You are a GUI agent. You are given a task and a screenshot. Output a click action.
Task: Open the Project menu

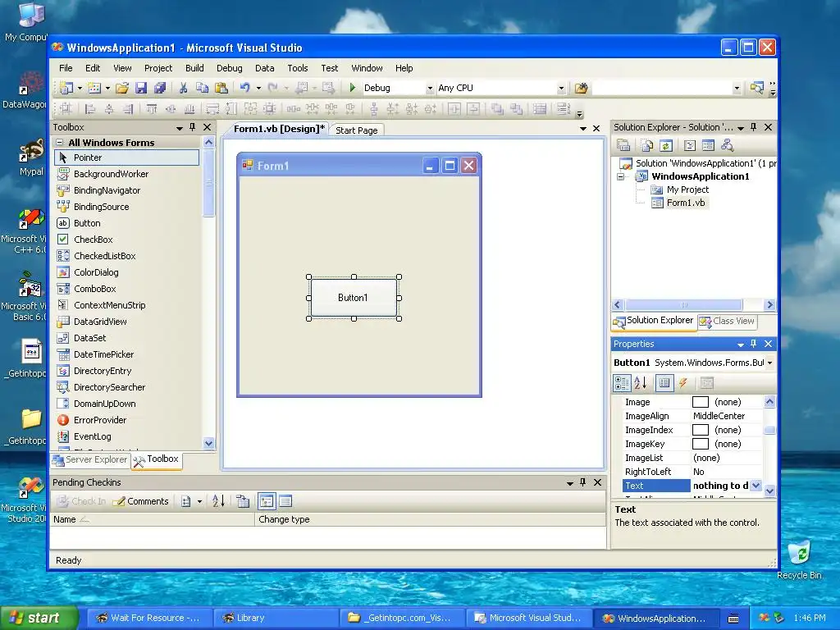pyautogui.click(x=158, y=68)
